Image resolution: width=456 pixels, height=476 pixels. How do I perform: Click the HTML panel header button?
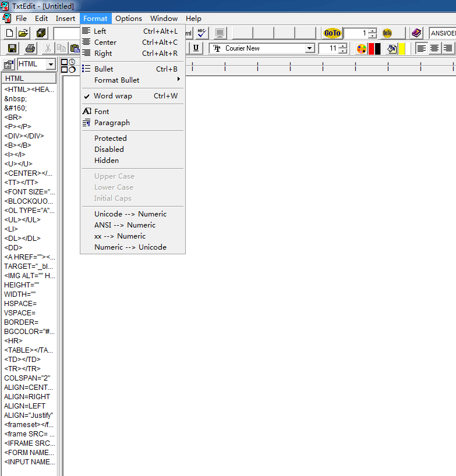coord(29,79)
